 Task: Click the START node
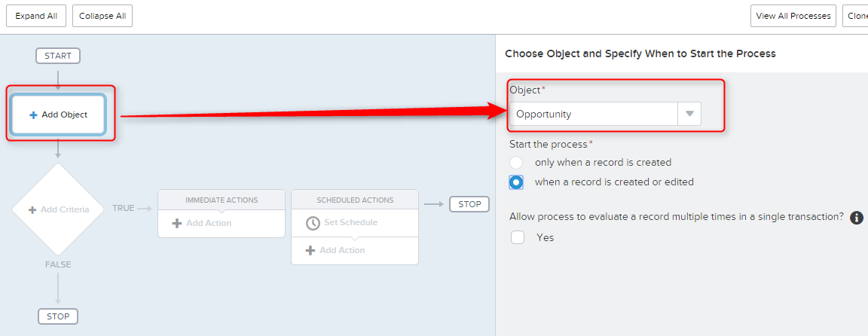[x=58, y=56]
